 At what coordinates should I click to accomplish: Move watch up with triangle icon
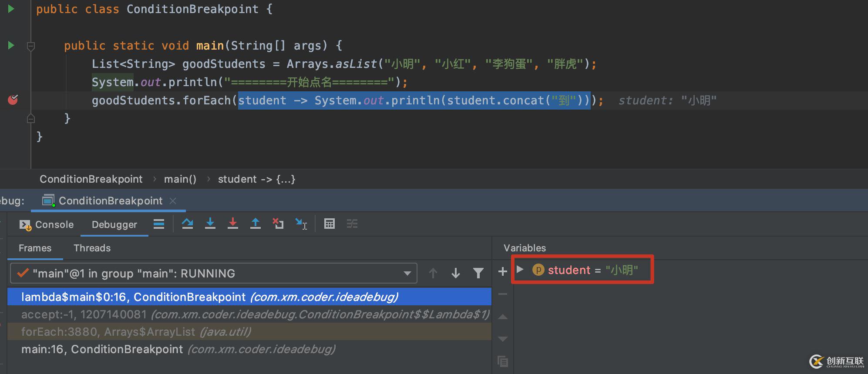point(503,317)
